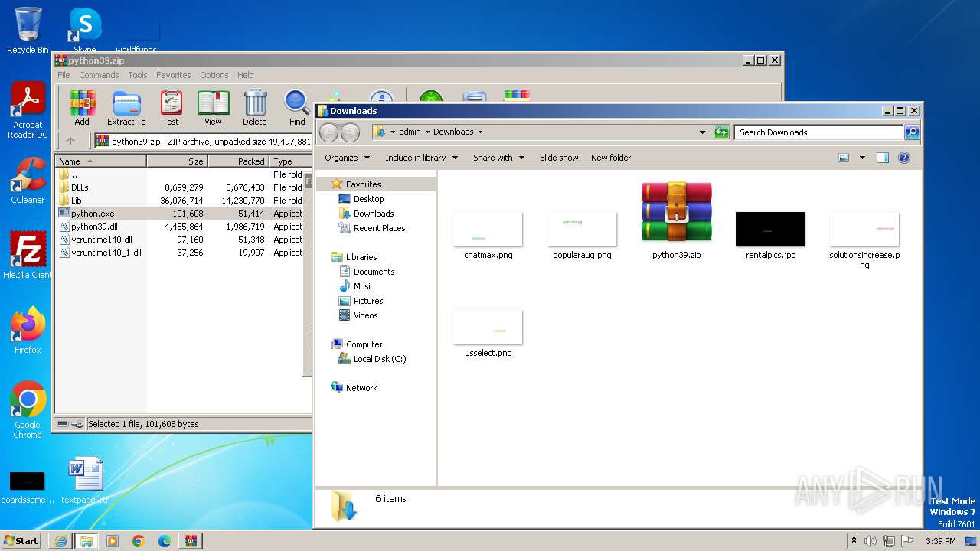
Task: Select Local Disk (C:) in navigation pane
Action: coord(379,359)
